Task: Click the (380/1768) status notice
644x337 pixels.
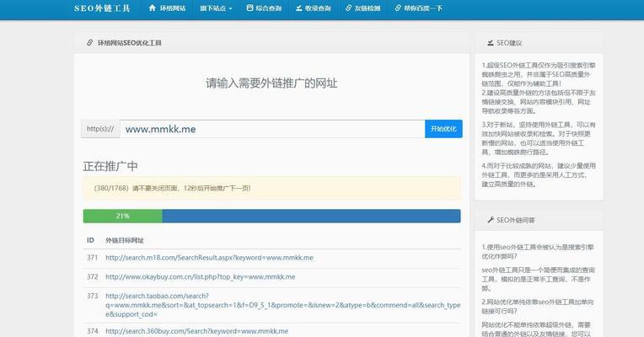Action: [x=272, y=188]
